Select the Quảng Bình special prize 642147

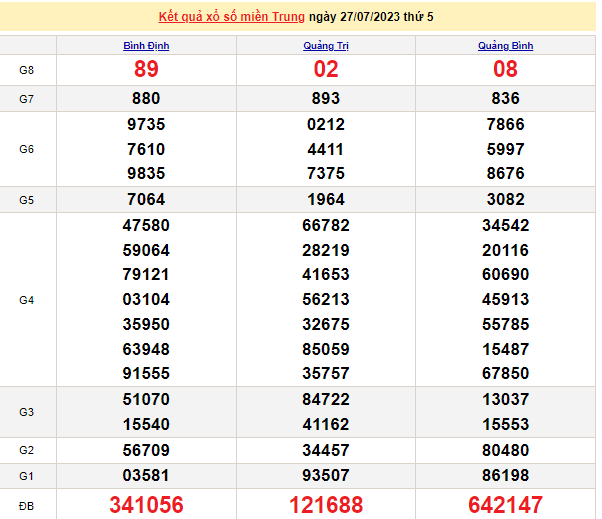coord(505,505)
